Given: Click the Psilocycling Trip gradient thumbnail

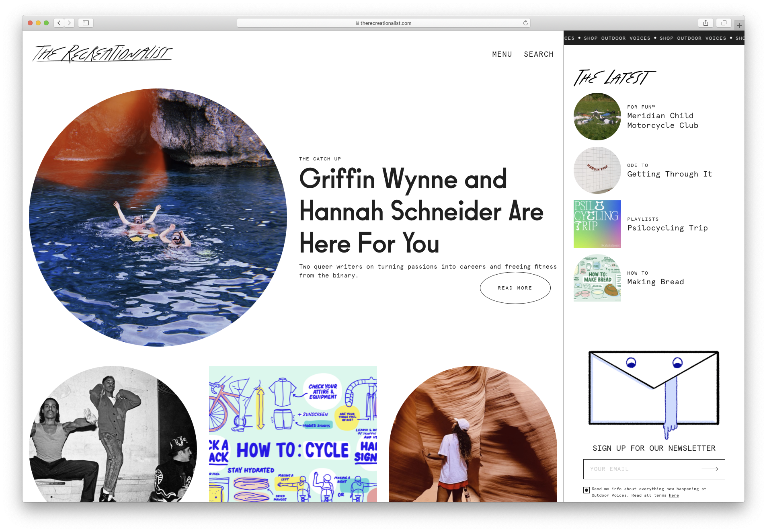Looking at the screenshot, I should pyautogui.click(x=597, y=224).
